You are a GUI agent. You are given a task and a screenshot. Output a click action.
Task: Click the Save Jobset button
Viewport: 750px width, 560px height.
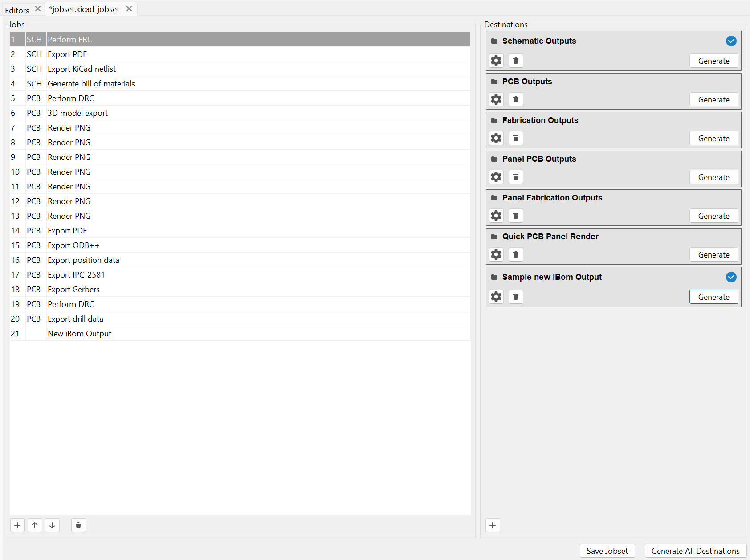[x=607, y=551]
